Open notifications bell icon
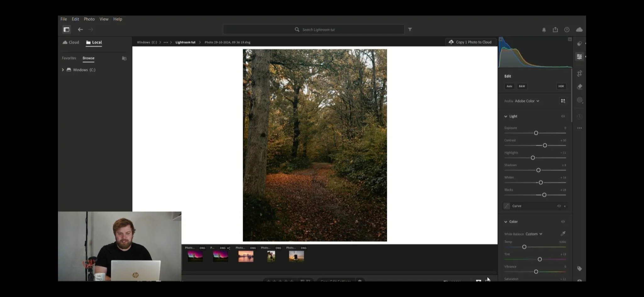 tap(544, 30)
